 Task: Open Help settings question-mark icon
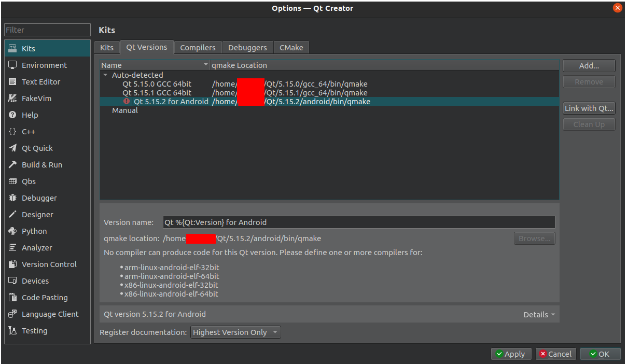click(13, 115)
